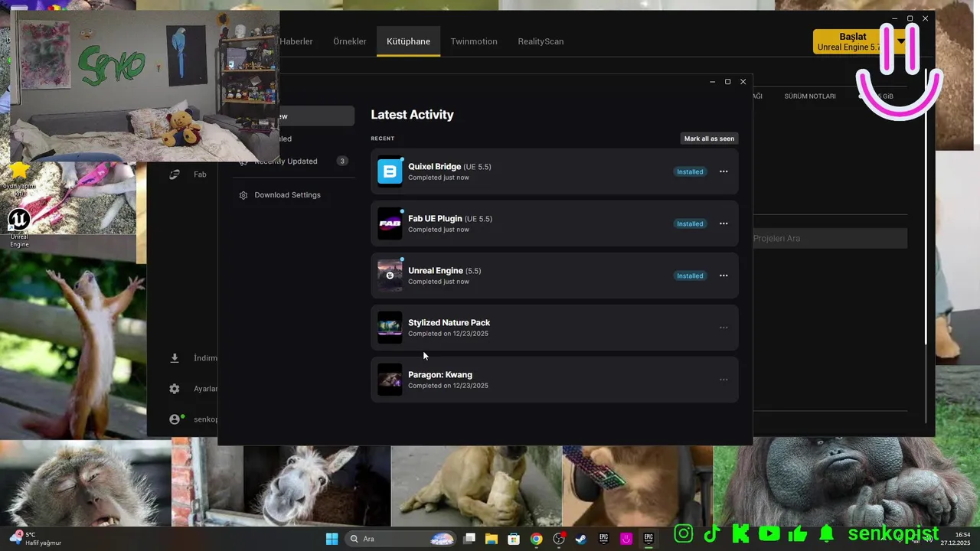Switch to the Twinmotion tab
The height and width of the screenshot is (551, 980).
pos(474,41)
